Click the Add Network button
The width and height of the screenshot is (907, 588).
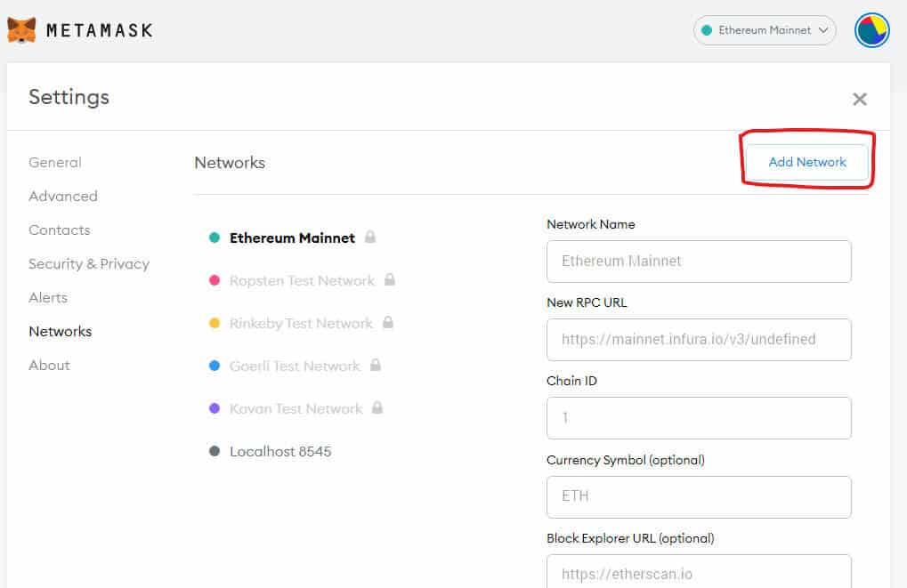tap(807, 162)
